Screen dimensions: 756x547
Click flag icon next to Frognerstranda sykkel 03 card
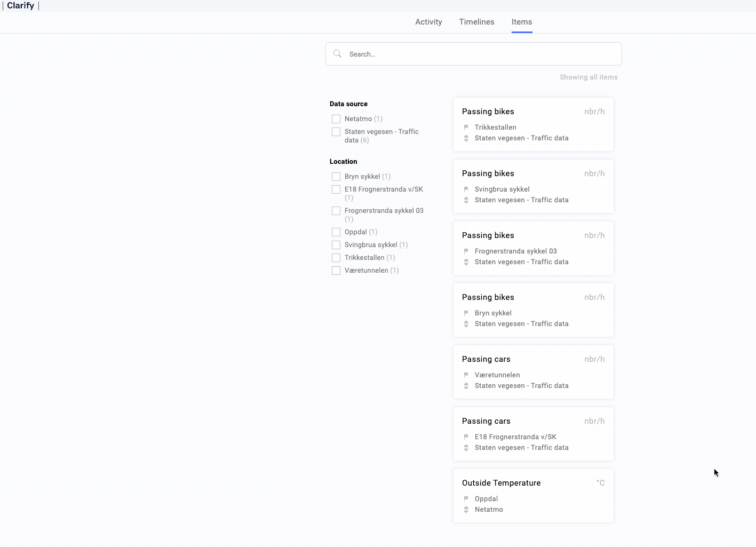(466, 251)
